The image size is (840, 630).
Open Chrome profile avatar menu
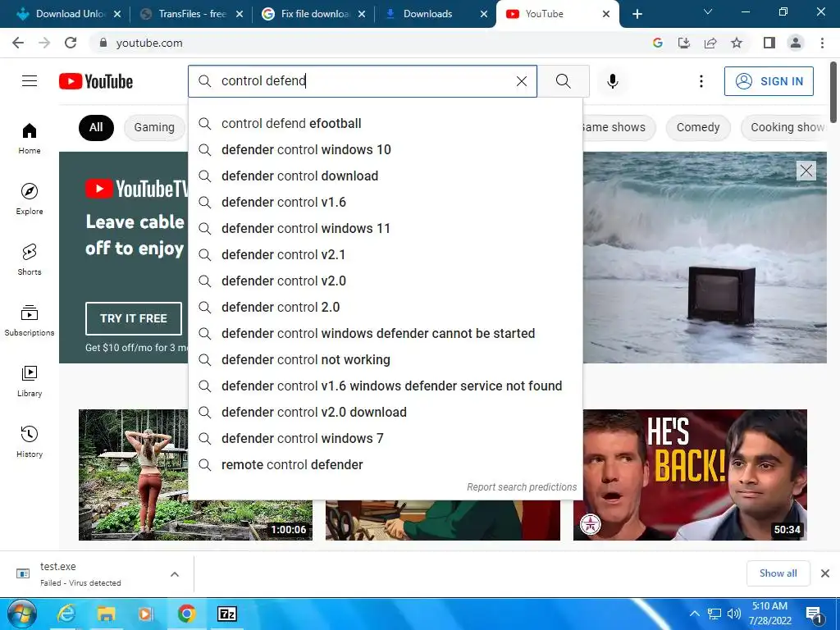[x=796, y=43]
